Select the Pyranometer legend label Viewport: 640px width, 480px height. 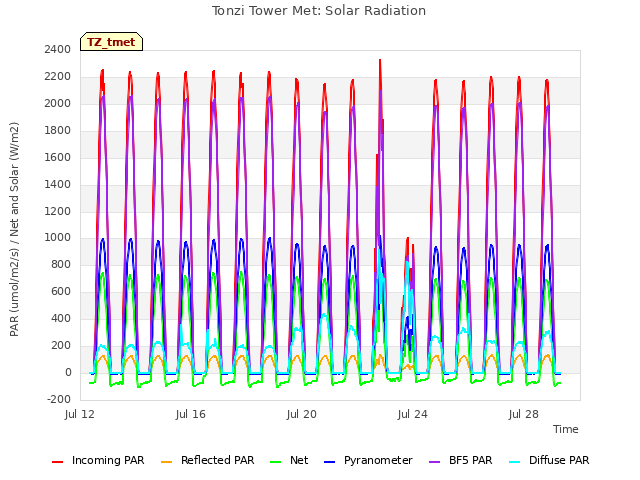tap(378, 460)
